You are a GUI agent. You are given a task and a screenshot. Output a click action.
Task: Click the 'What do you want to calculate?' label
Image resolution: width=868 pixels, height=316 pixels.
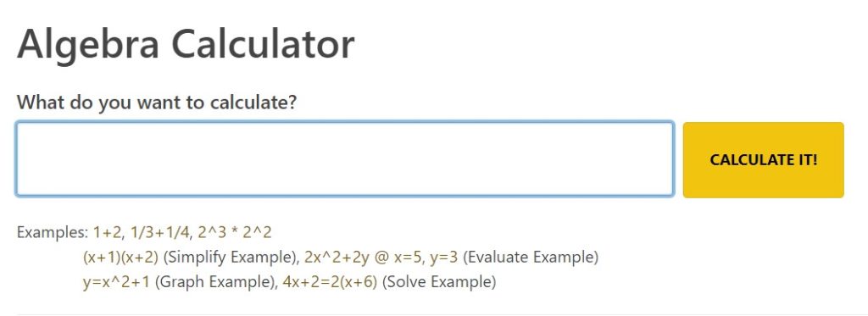coord(157,103)
